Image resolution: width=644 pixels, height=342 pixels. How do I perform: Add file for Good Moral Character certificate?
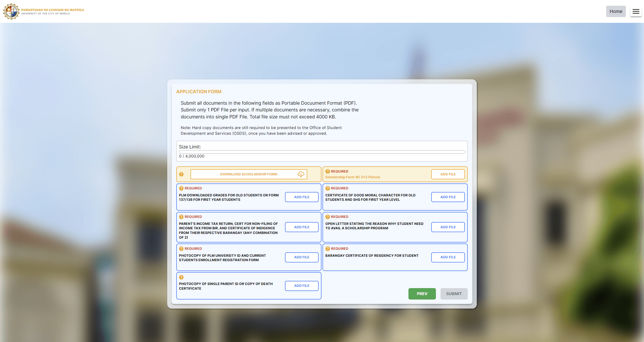tap(448, 197)
